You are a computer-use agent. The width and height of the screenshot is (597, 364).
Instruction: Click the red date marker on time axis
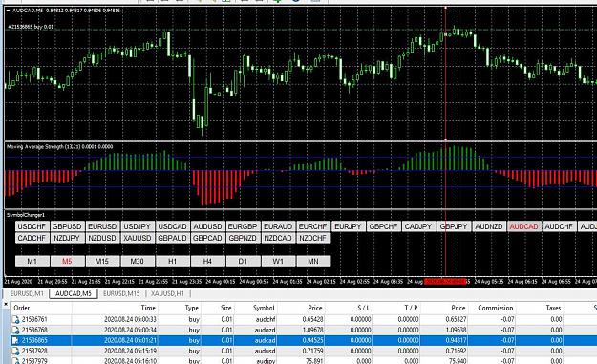(445, 282)
